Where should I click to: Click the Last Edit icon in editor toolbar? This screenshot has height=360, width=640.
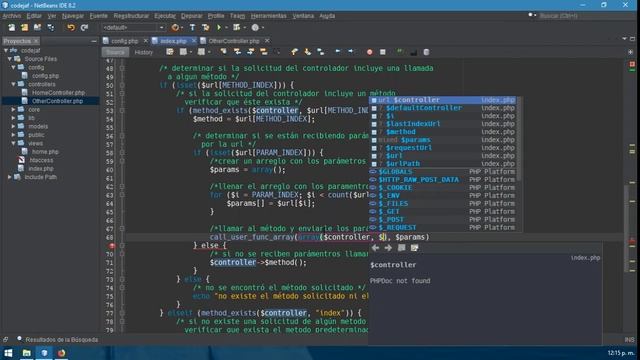pos(170,52)
